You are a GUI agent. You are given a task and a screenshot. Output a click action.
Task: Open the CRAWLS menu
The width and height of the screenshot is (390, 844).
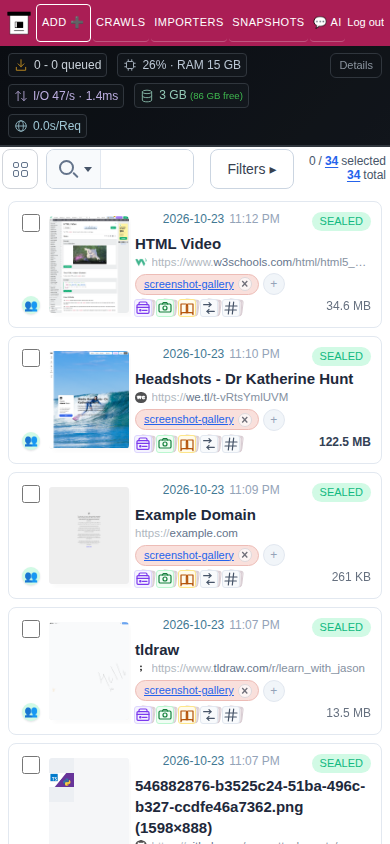point(120,22)
